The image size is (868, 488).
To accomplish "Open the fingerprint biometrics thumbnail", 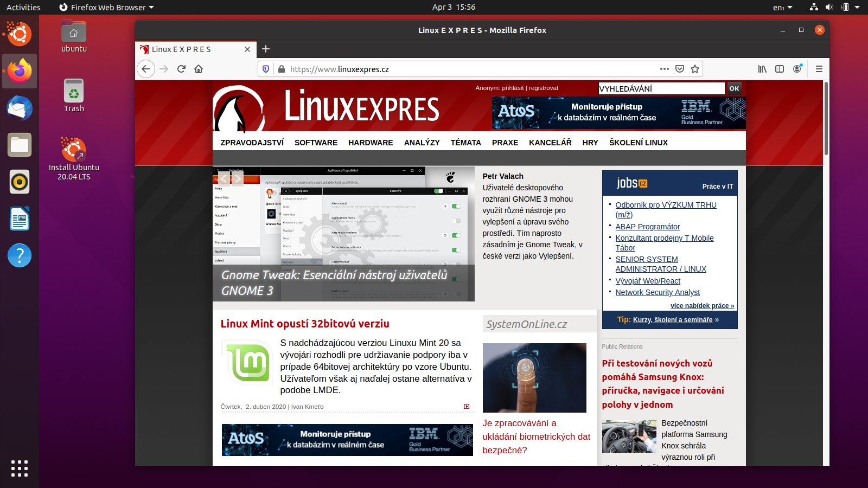I will [x=534, y=378].
